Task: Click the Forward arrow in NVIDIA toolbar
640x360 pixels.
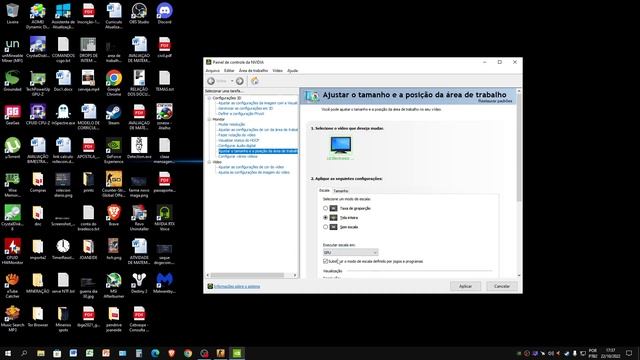Action: tap(240, 81)
